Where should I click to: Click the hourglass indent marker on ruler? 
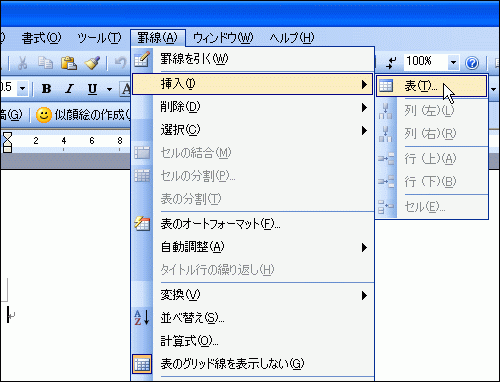[7, 142]
